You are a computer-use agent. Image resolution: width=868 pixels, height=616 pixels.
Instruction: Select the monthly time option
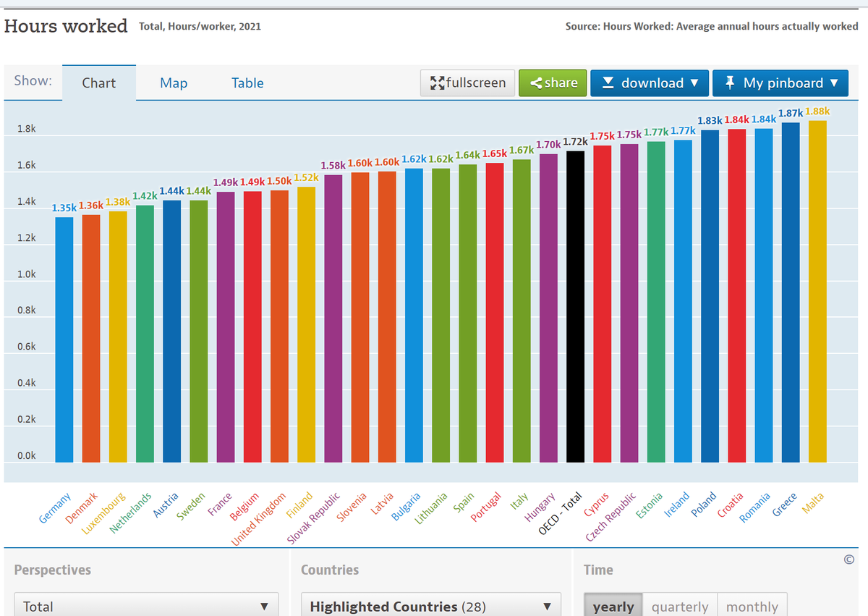click(x=752, y=606)
